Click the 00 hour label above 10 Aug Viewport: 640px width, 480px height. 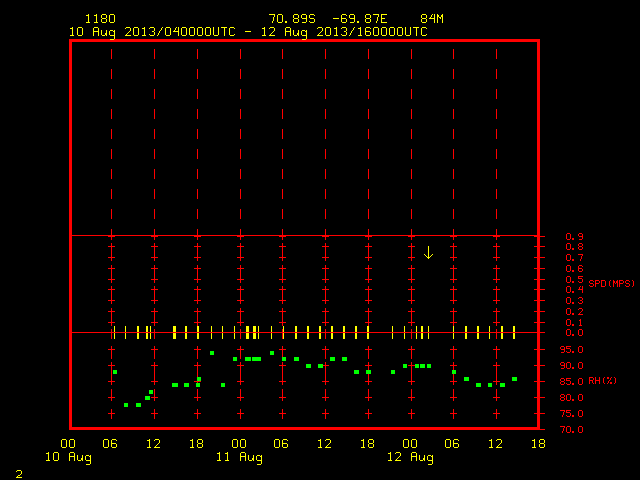click(68, 444)
